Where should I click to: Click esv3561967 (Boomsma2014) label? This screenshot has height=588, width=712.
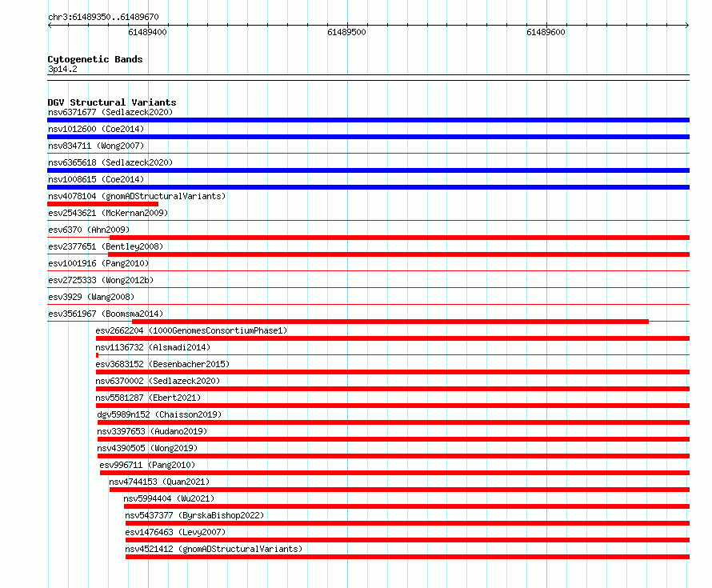click(106, 314)
